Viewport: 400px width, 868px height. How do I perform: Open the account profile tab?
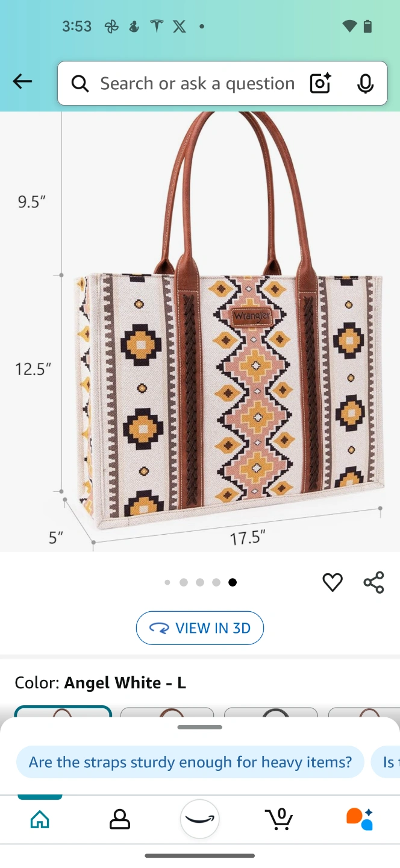(120, 819)
